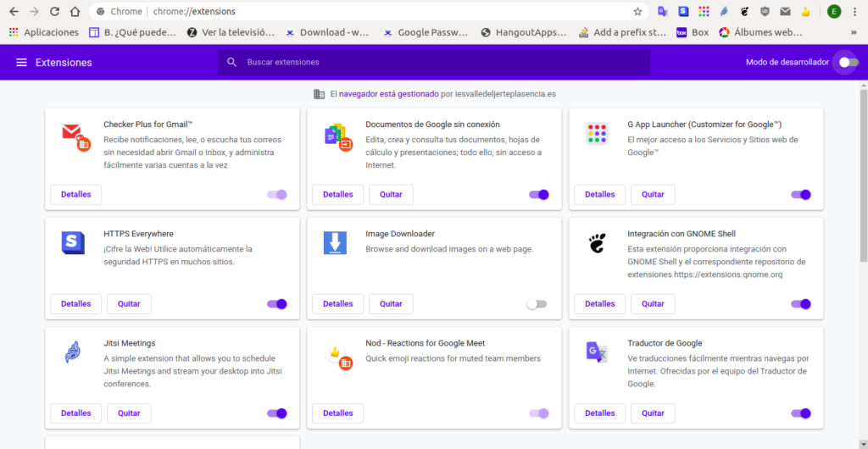Click Quitar for Integración con GNOME Shell

point(653,303)
